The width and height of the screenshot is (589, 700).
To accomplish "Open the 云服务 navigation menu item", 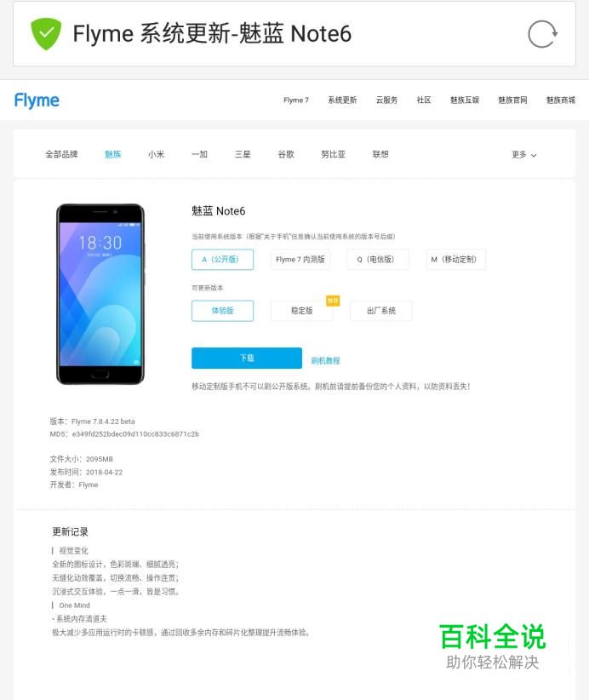I will [386, 100].
